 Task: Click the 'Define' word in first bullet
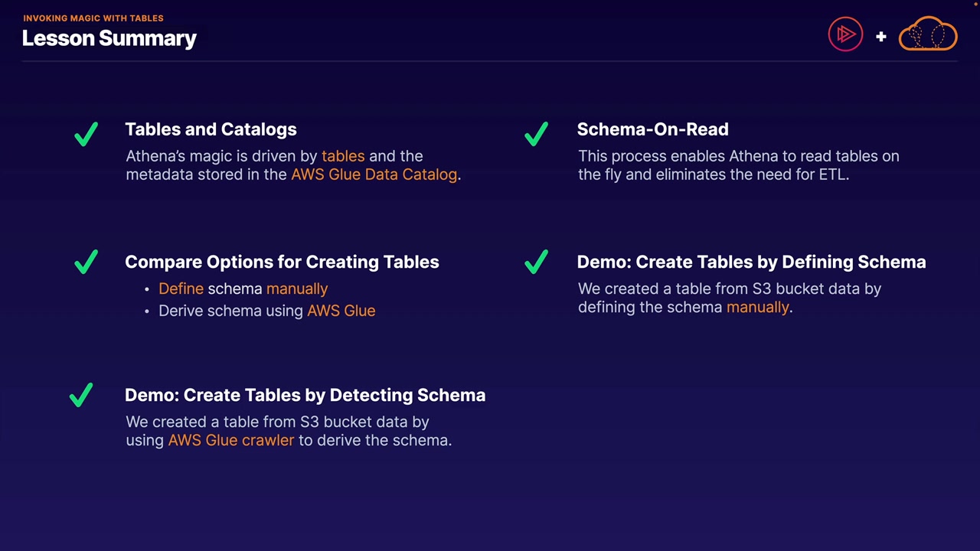tap(181, 289)
